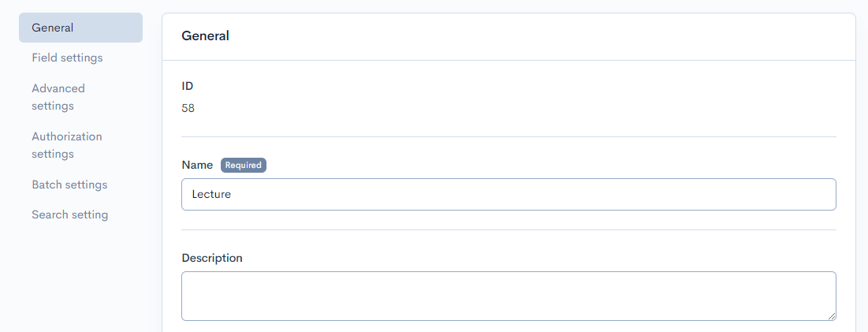Focus the Description text area
868x332 pixels.
click(509, 296)
